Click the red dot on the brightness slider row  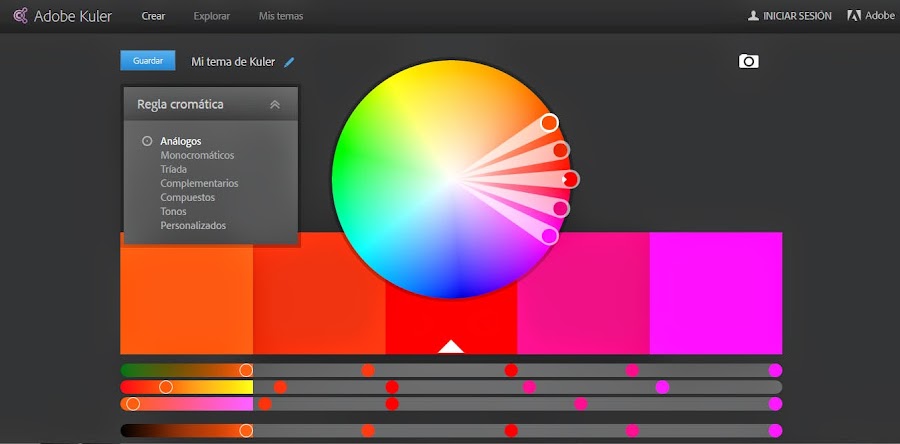511,431
